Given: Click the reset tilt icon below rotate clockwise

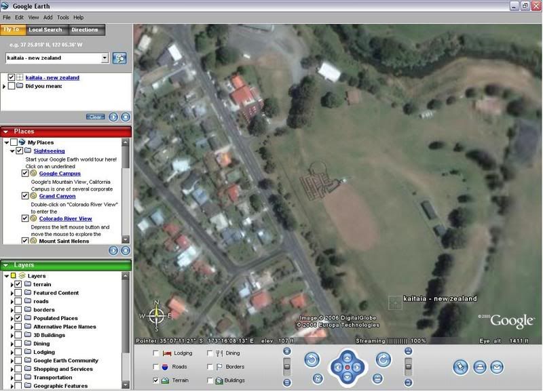Looking at the screenshot, I should click(x=378, y=378).
